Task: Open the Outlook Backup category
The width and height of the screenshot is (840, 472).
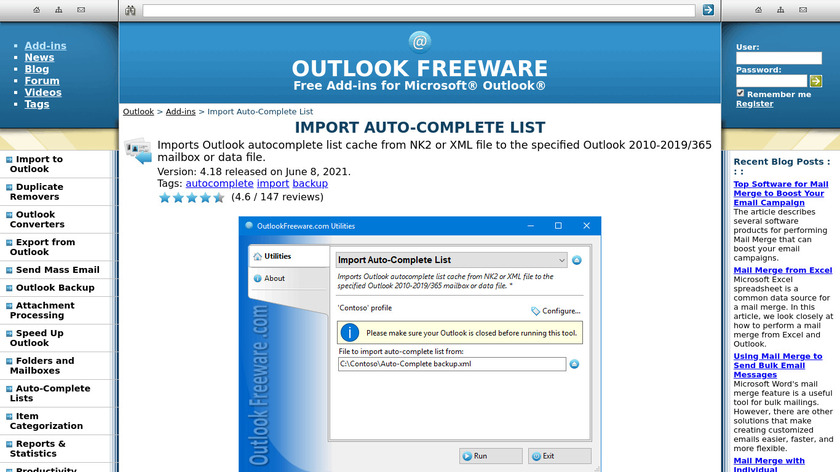Action: point(55,288)
